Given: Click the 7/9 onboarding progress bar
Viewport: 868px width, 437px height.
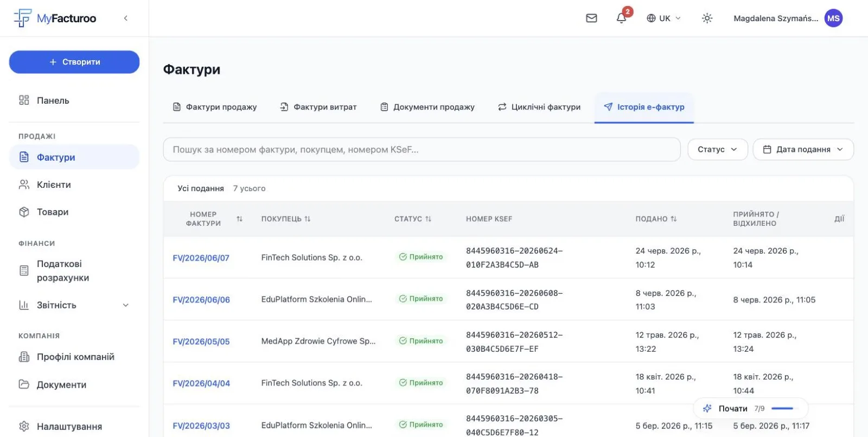Looking at the screenshot, I should tap(782, 408).
